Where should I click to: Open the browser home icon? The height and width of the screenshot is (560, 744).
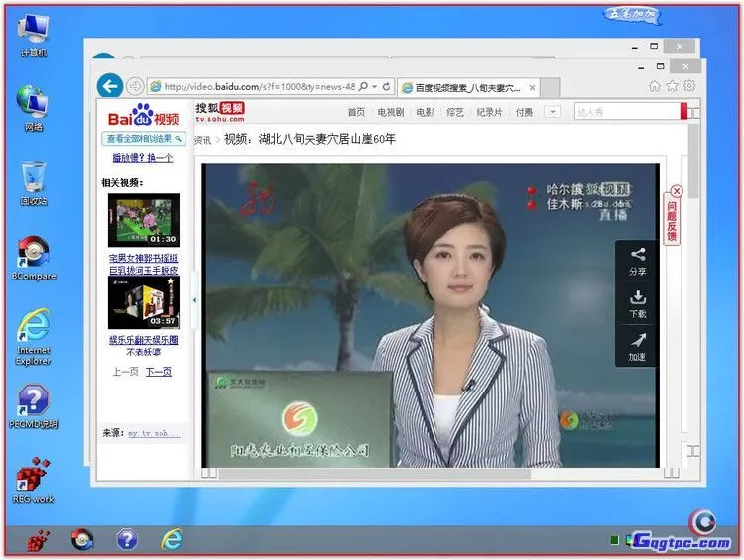pyautogui.click(x=655, y=86)
